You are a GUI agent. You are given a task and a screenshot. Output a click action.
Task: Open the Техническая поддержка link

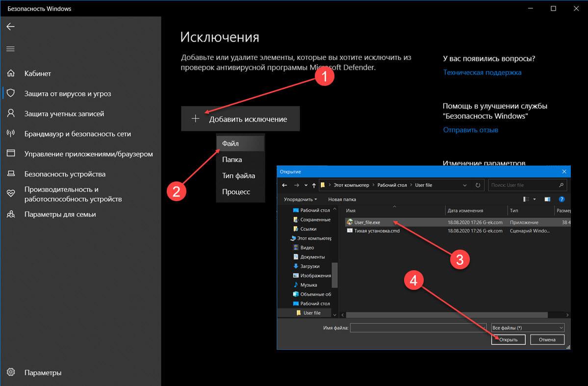[482, 73]
